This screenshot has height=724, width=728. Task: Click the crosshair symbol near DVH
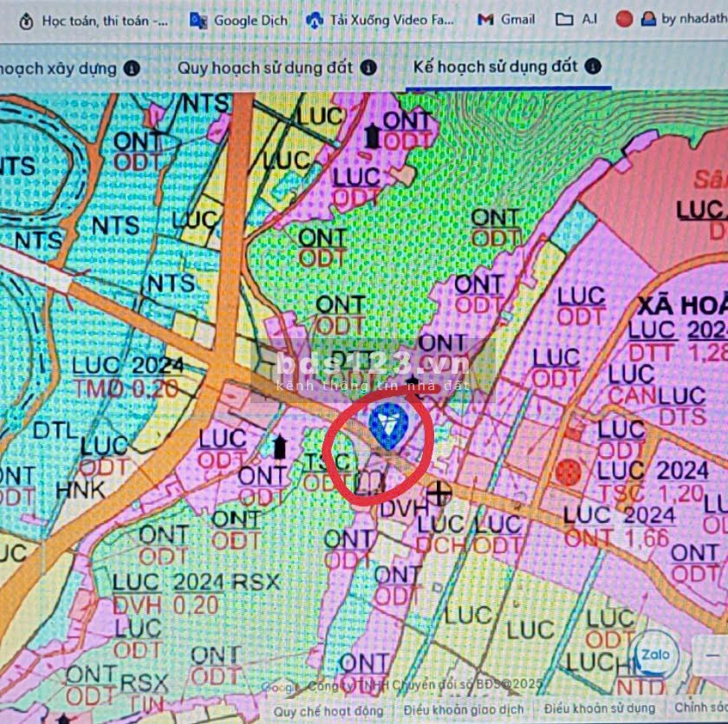pos(441,494)
